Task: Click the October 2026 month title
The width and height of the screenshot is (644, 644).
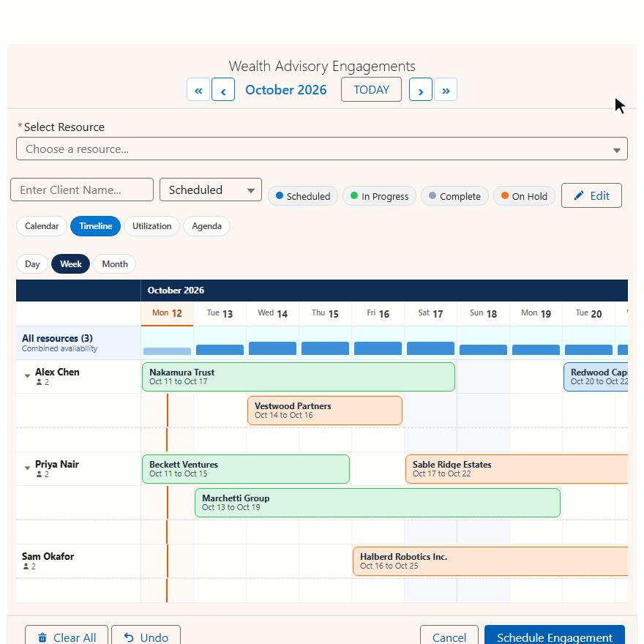Action: click(286, 90)
